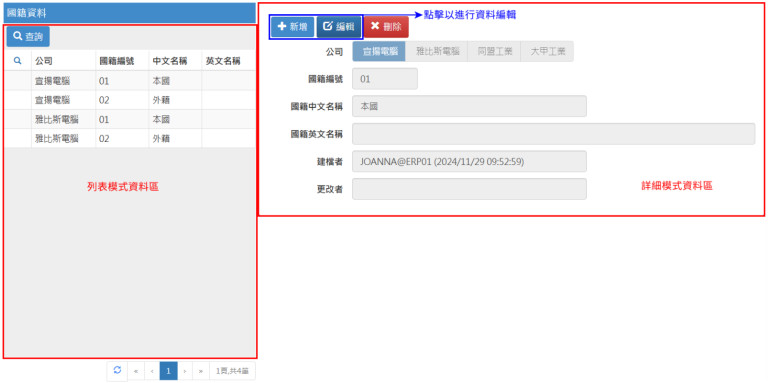Click the 國籍資料 panel title bar

coord(129,13)
